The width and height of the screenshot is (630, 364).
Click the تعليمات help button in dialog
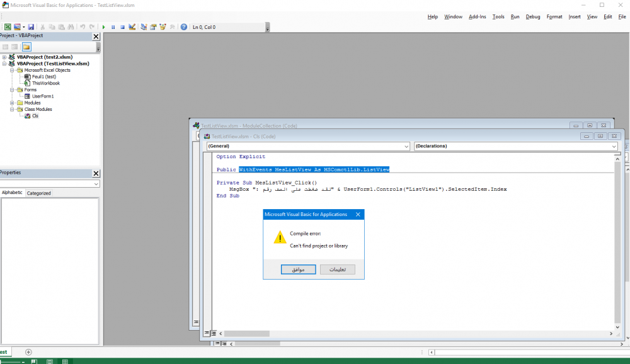(338, 270)
